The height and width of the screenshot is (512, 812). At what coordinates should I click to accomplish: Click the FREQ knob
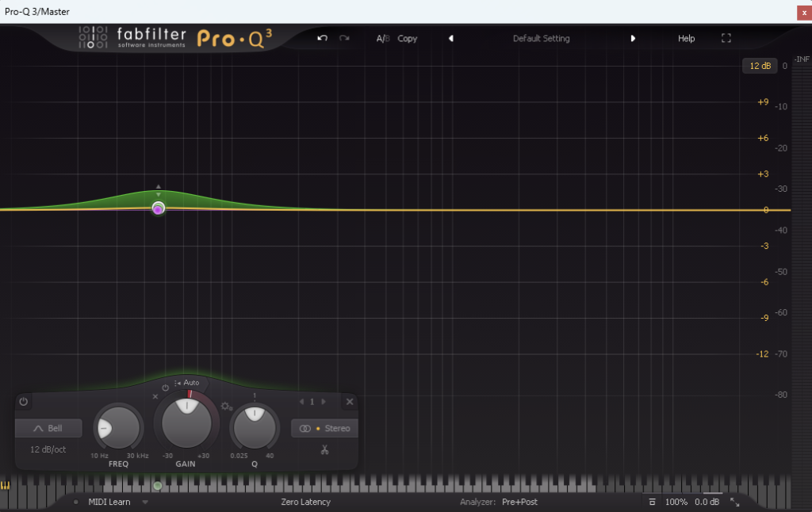(x=119, y=428)
